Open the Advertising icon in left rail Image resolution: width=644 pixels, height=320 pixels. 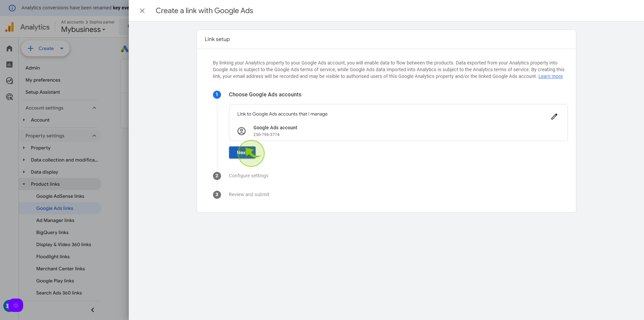[9, 97]
